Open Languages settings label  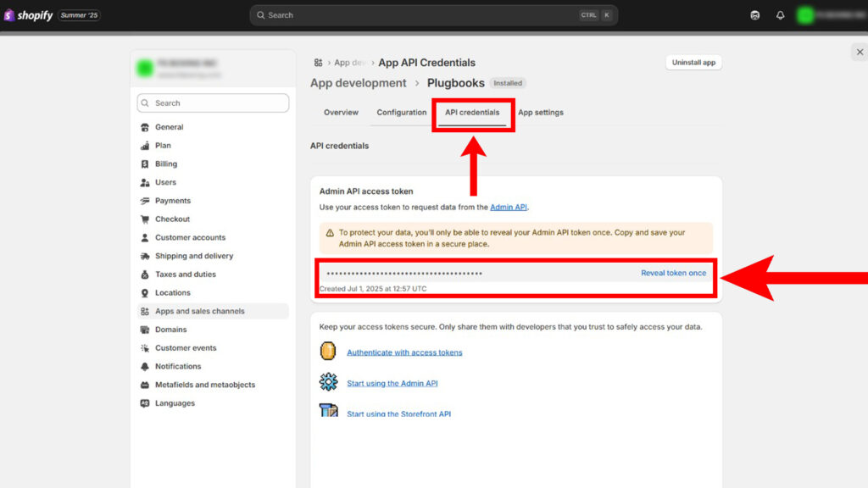(x=175, y=403)
